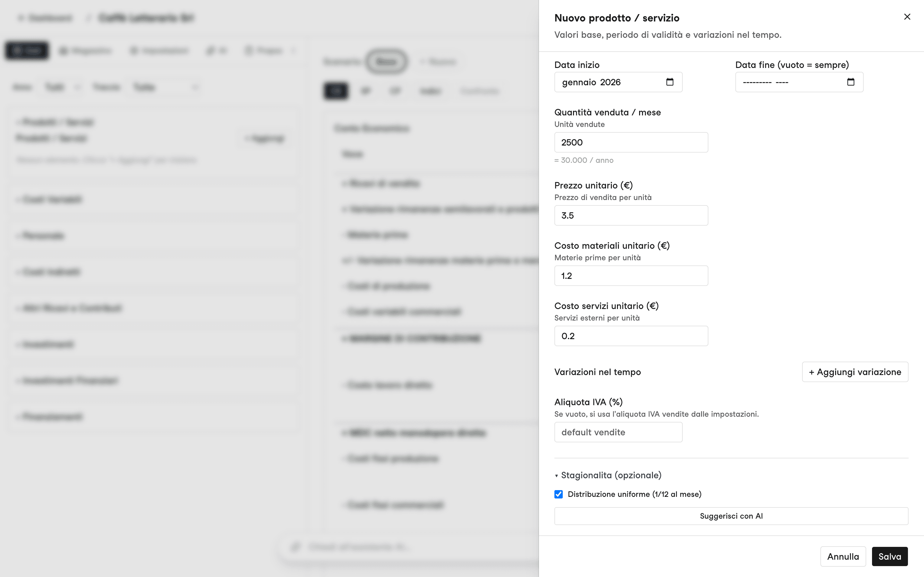Click the Aggiungi variazione button
Viewport: 924px width, 577px height.
855,372
